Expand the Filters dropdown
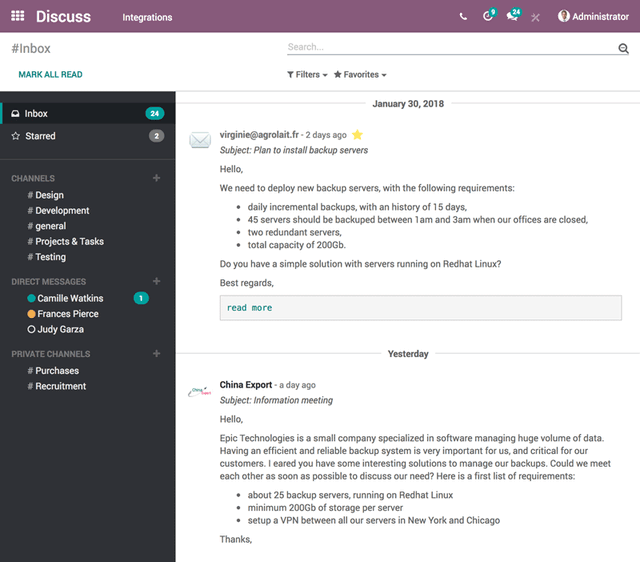The image size is (640, 562). [307, 75]
